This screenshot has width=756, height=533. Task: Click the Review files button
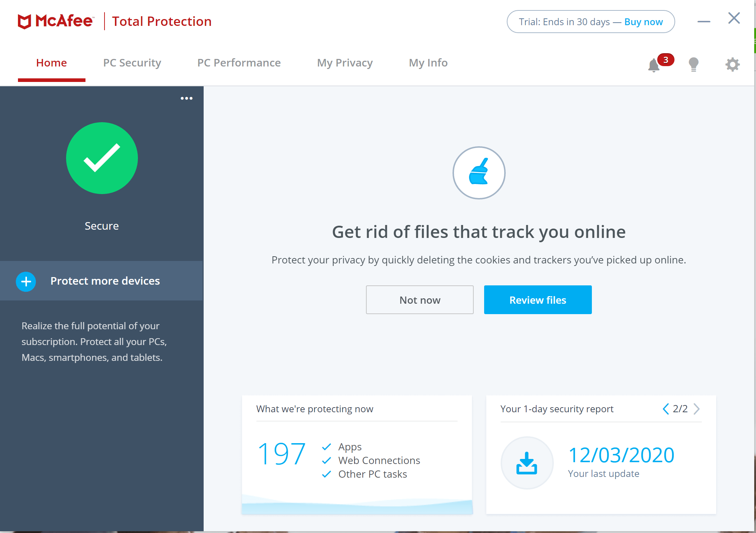point(538,299)
